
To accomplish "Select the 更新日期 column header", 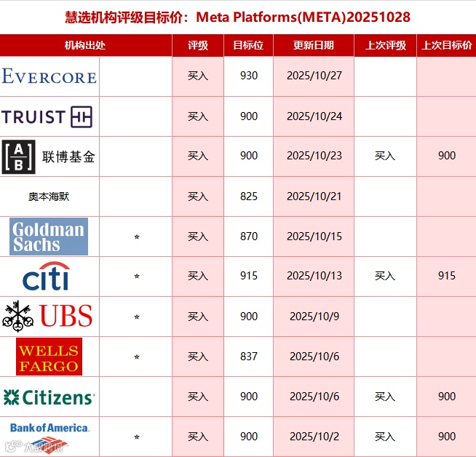I will tap(314, 45).
